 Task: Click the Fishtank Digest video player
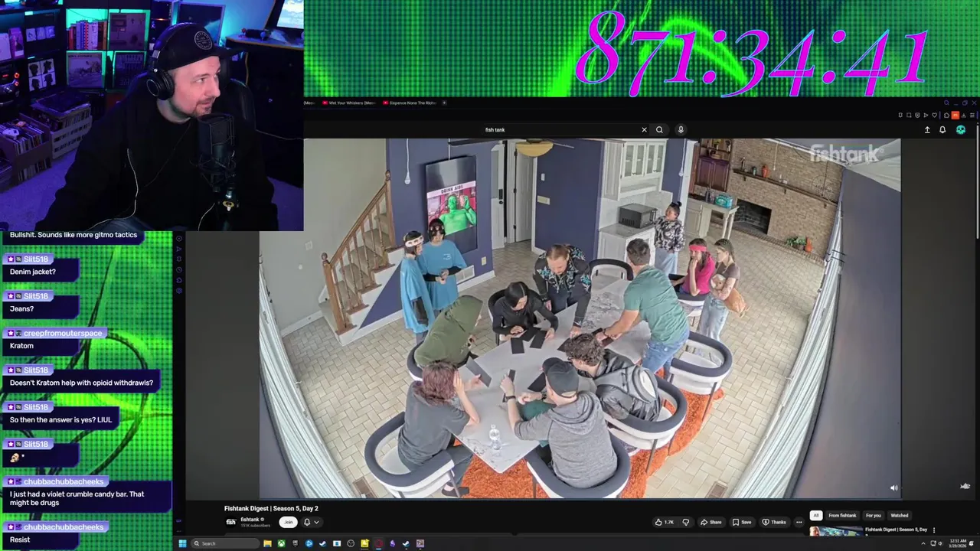580,318
